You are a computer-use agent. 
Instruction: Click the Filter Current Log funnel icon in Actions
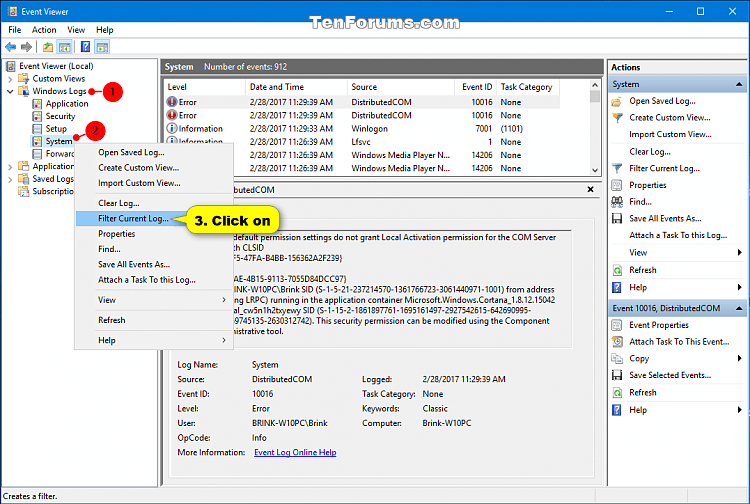617,168
